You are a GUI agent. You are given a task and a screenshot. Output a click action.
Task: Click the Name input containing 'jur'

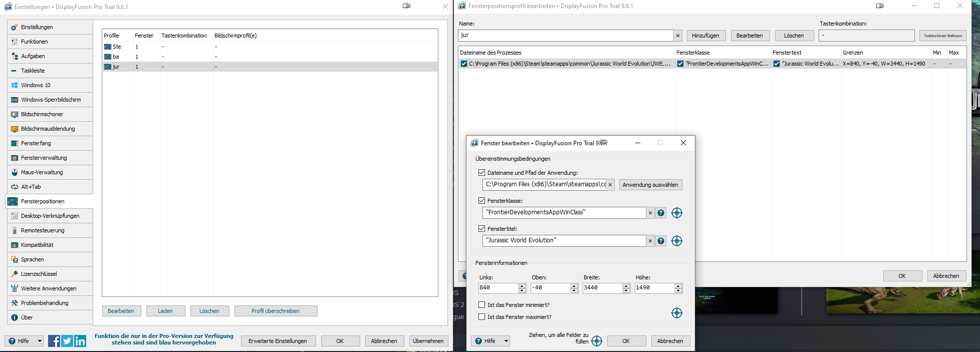point(566,36)
